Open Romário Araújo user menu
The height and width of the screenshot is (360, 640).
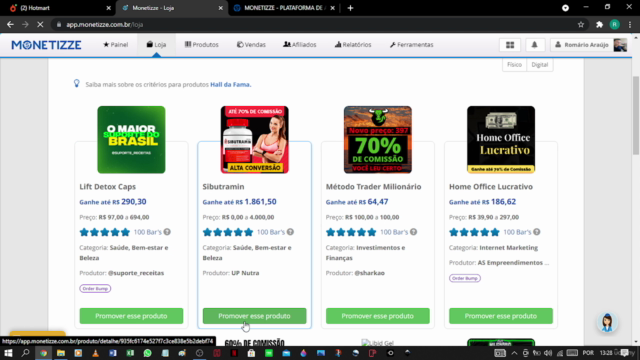589,45
